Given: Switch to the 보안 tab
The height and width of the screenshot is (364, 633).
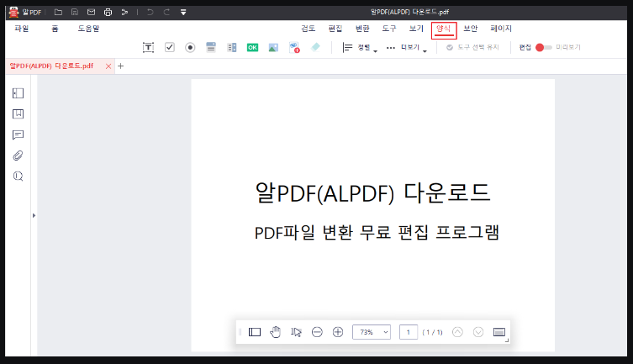Looking at the screenshot, I should point(470,29).
